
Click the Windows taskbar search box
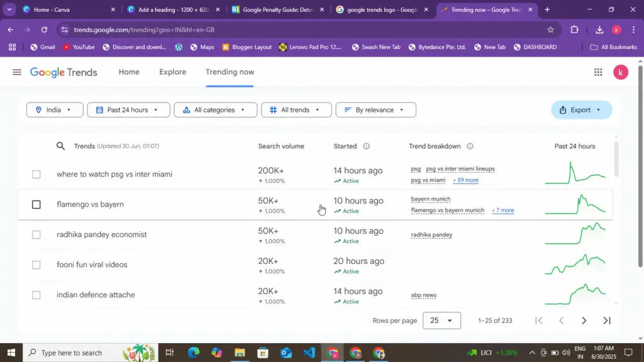pyautogui.click(x=91, y=353)
